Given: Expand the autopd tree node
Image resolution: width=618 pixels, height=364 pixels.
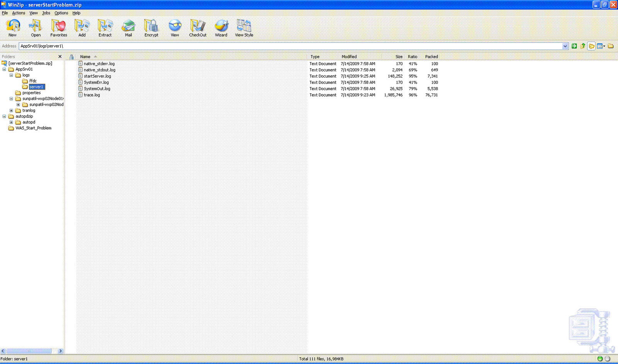Looking at the screenshot, I should tap(11, 122).
